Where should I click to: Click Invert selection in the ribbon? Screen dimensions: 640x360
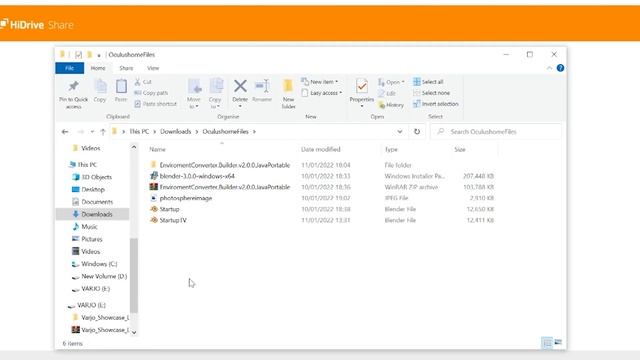(x=436, y=104)
